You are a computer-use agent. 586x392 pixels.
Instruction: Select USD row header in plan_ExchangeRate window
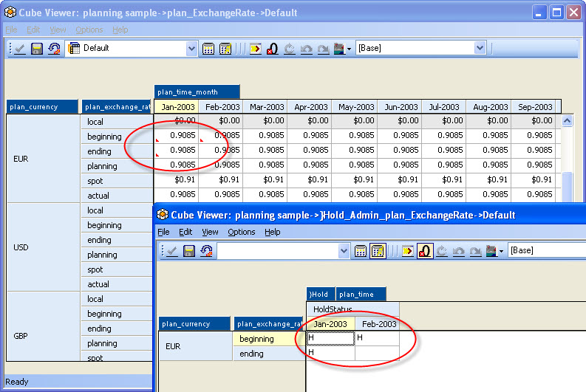coord(44,247)
